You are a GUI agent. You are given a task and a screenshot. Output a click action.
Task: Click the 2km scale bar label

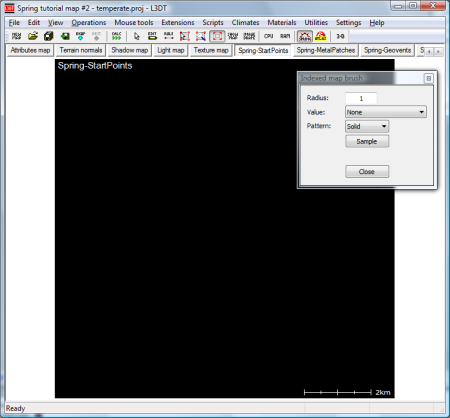383,392
